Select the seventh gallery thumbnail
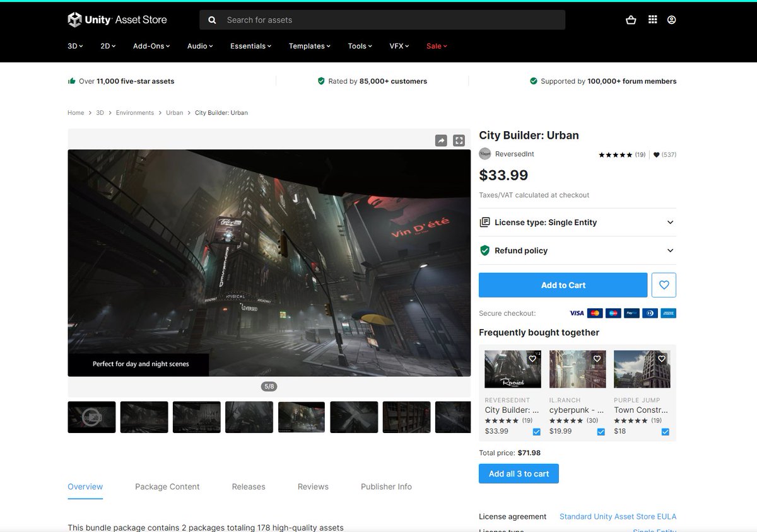Image resolution: width=757 pixels, height=532 pixels. [x=407, y=417]
